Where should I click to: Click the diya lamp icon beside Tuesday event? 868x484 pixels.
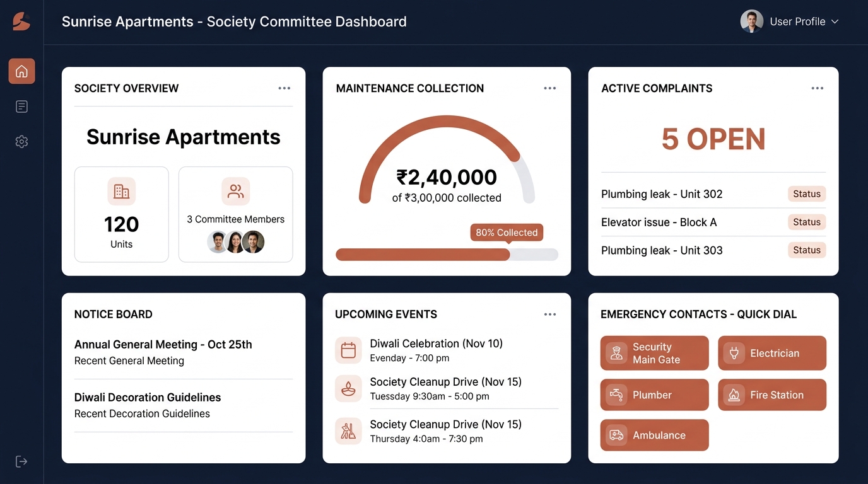tap(348, 389)
